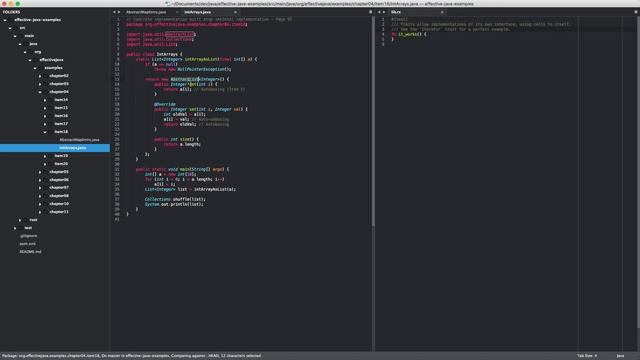Image resolution: width=640 pixels, height=360 pixels.
Task: Click inside the main method signature line
Action: pos(182,169)
